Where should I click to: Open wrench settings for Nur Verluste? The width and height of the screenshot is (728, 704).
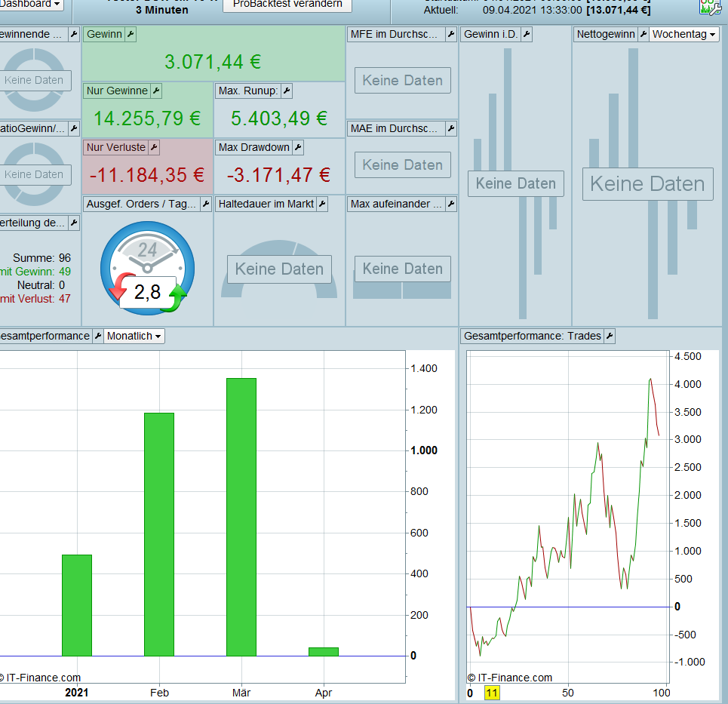(x=154, y=148)
